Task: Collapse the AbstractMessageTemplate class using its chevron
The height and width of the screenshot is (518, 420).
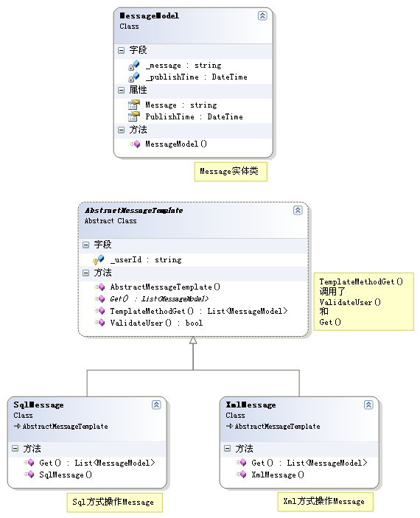Action: [x=298, y=210]
